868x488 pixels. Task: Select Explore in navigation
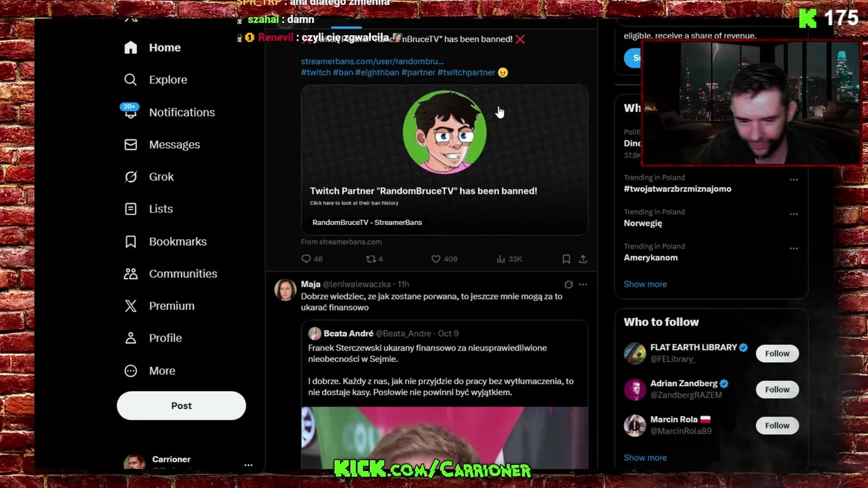click(168, 80)
